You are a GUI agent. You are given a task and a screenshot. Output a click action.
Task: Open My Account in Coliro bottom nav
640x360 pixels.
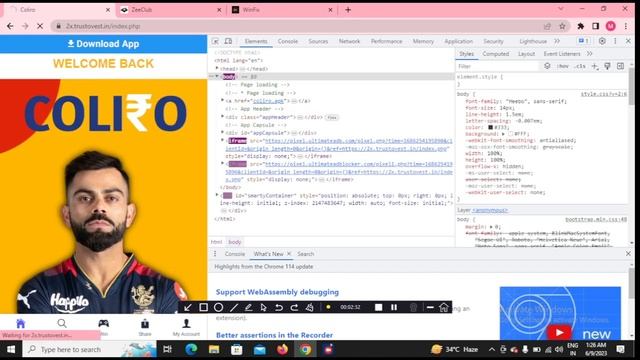(186, 327)
